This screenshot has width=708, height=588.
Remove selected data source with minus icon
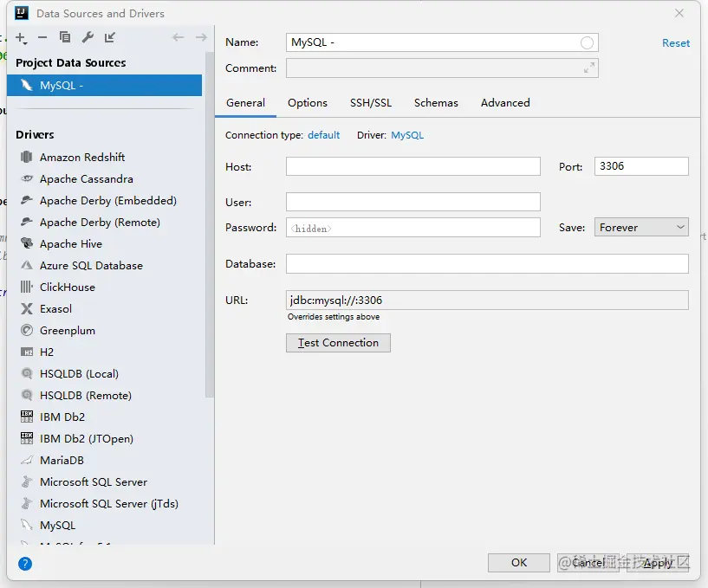[42, 37]
